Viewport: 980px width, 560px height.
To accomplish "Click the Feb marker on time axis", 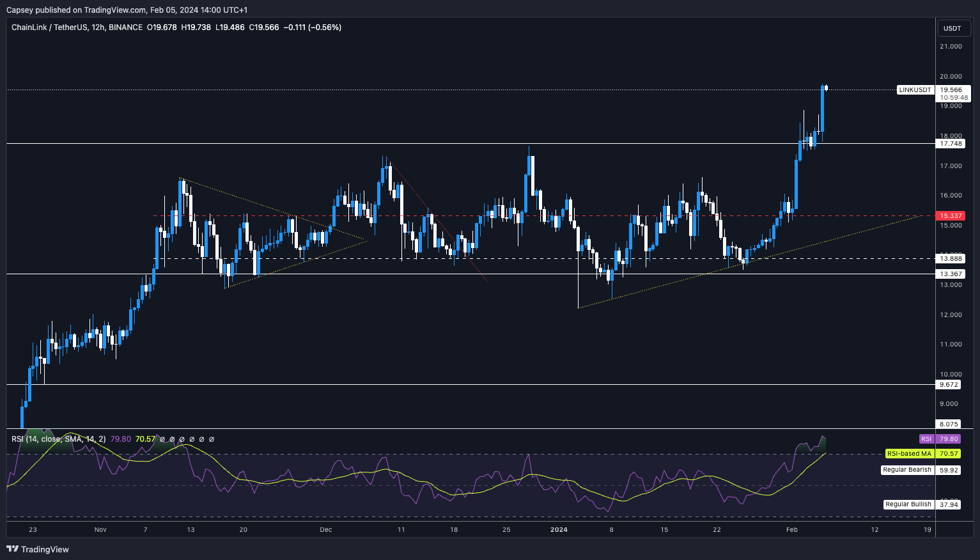I will click(x=791, y=530).
